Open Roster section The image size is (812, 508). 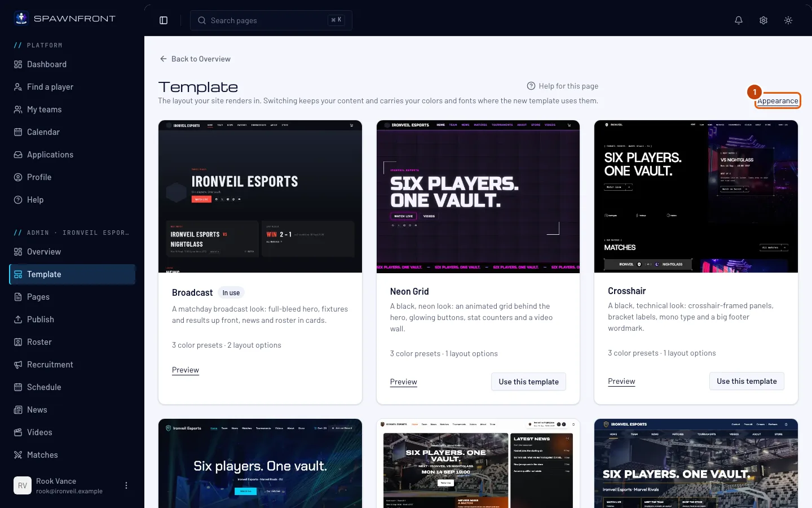(x=72, y=342)
